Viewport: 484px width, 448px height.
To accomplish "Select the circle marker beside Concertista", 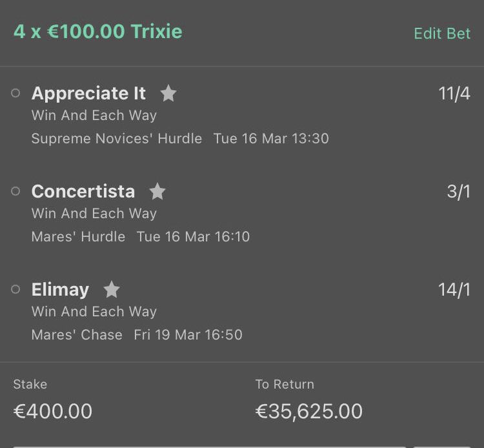I will [16, 192].
